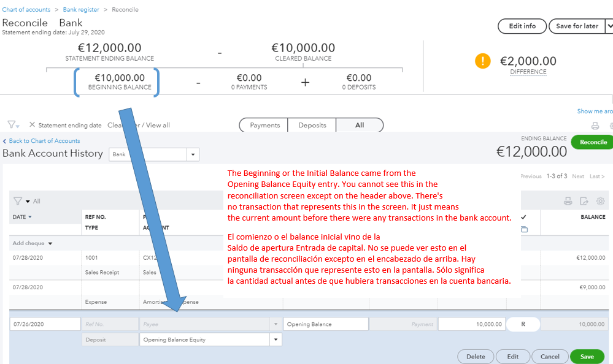613x364 pixels.
Task: Switch to the Payments tab
Action: tap(264, 125)
